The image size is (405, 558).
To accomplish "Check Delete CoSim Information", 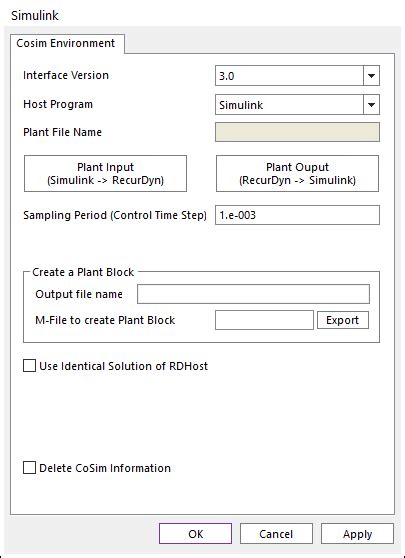I will [29, 468].
